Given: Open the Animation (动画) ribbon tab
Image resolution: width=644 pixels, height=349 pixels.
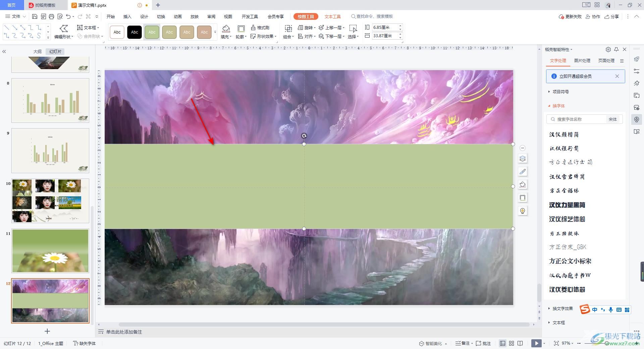Looking at the screenshot, I should (178, 16).
